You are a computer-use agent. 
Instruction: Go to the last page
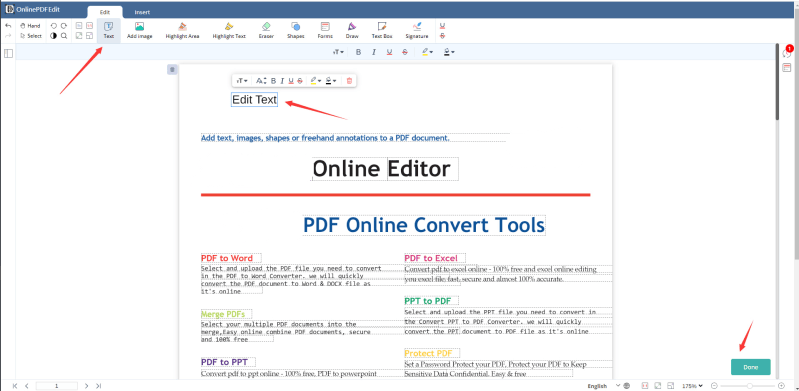(x=98, y=386)
